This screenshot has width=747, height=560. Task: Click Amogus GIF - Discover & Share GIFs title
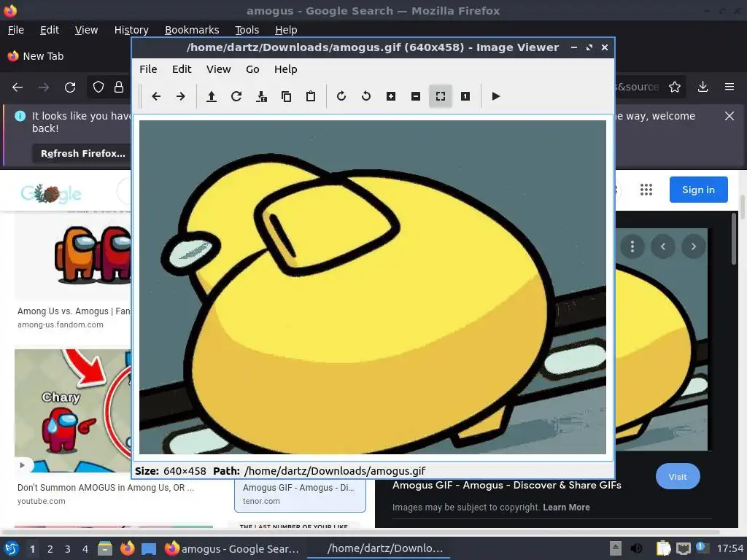click(507, 485)
